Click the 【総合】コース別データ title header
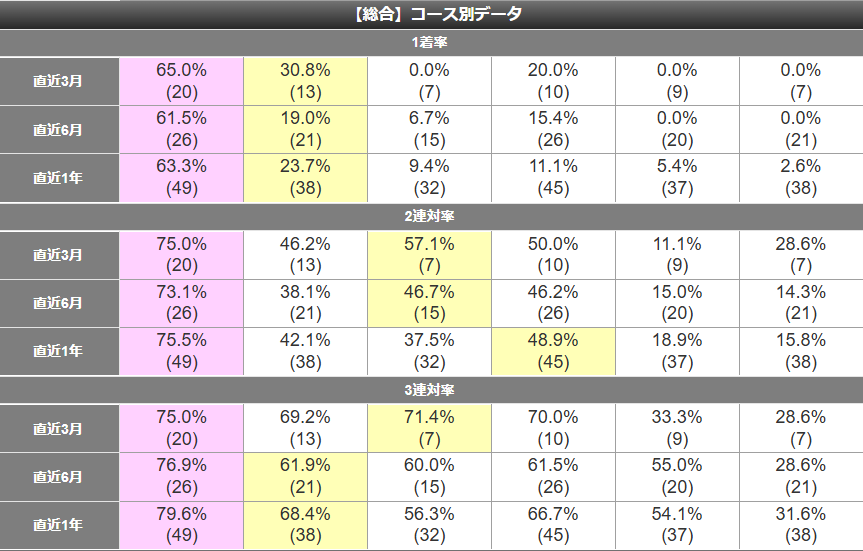The image size is (863, 551). (431, 15)
